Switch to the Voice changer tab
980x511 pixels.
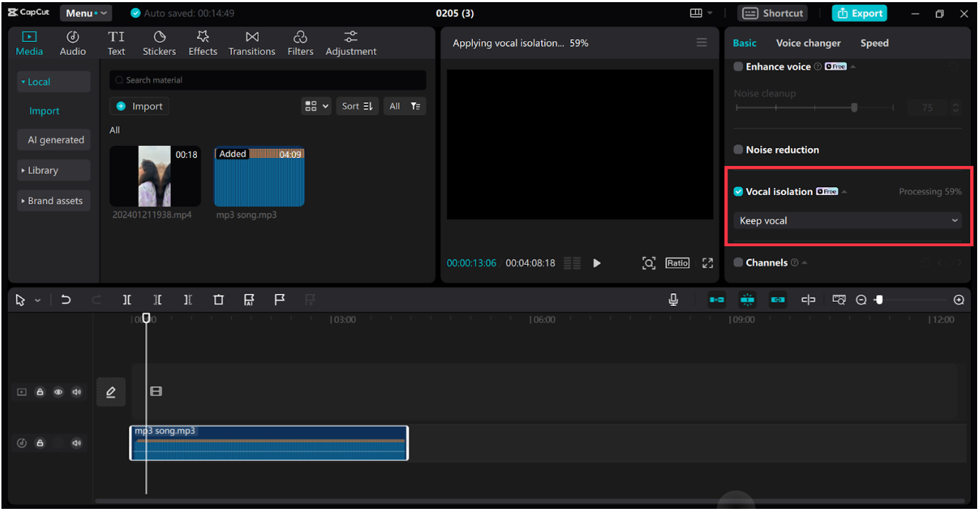coord(808,43)
